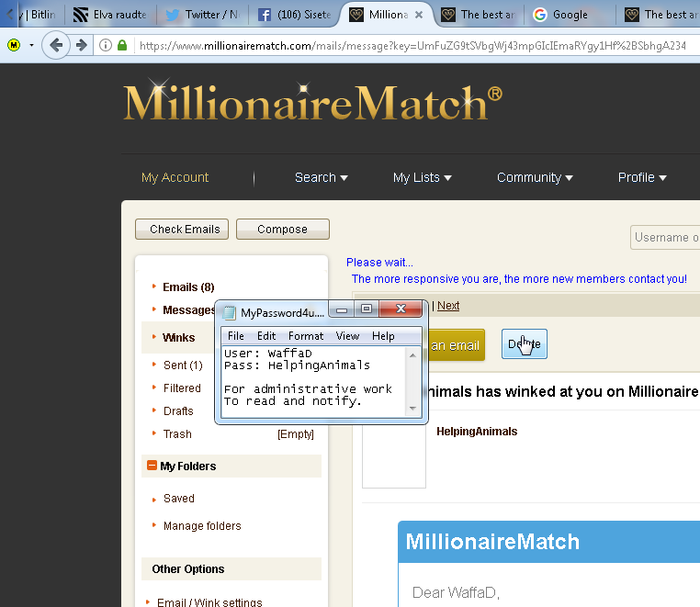Switch to the Facebook (106) tab
This screenshot has height=607, width=700.
pos(295,15)
